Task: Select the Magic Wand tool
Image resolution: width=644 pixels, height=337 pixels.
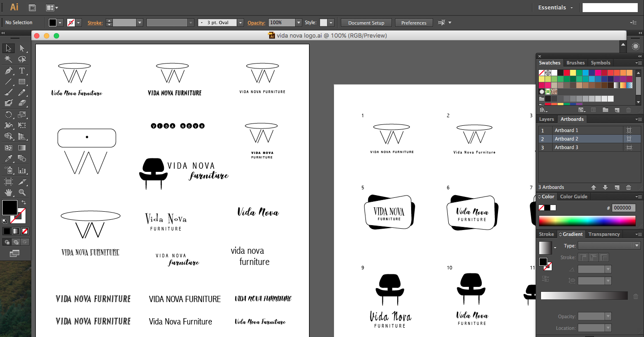Action: click(x=9, y=59)
